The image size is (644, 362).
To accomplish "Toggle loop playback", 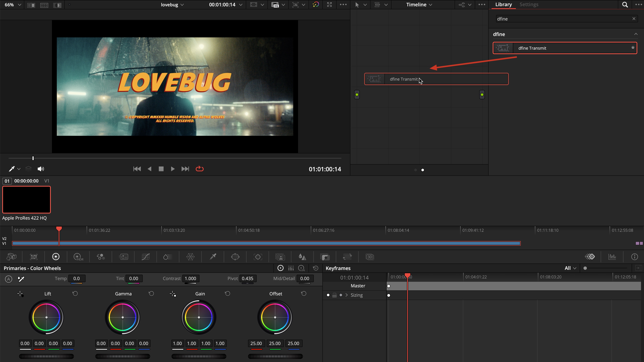I will [x=199, y=169].
